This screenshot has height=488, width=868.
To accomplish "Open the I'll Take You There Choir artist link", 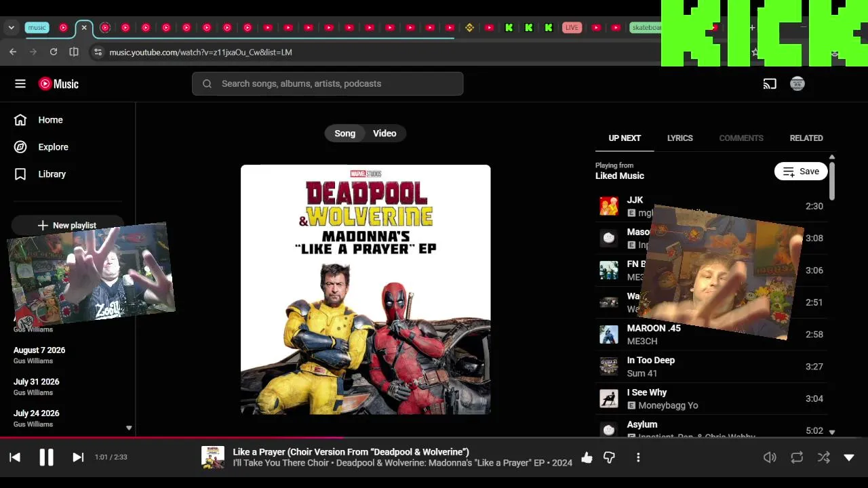I will click(281, 463).
